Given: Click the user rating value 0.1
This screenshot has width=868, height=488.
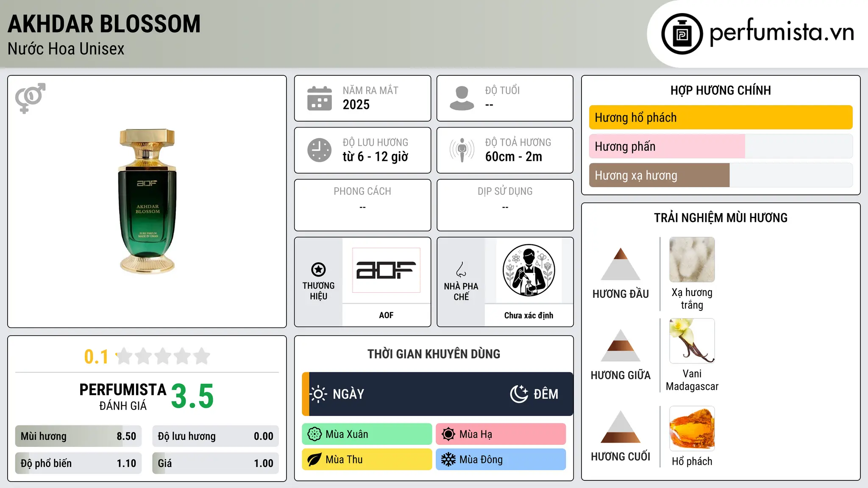Looking at the screenshot, I should click(96, 357).
